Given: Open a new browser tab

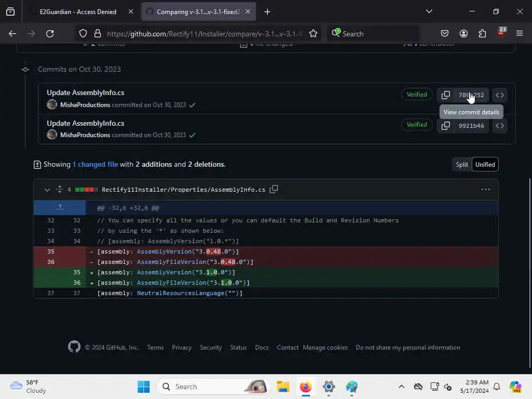Looking at the screenshot, I should (x=268, y=12).
